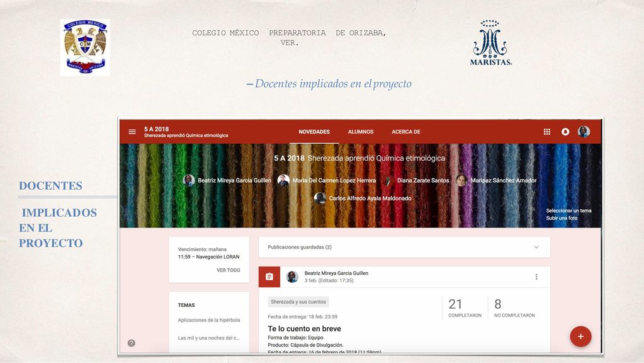The image size is (644, 363).
Task: Click Beatriz Mireya Garcia Guillen post author name
Action: (336, 274)
